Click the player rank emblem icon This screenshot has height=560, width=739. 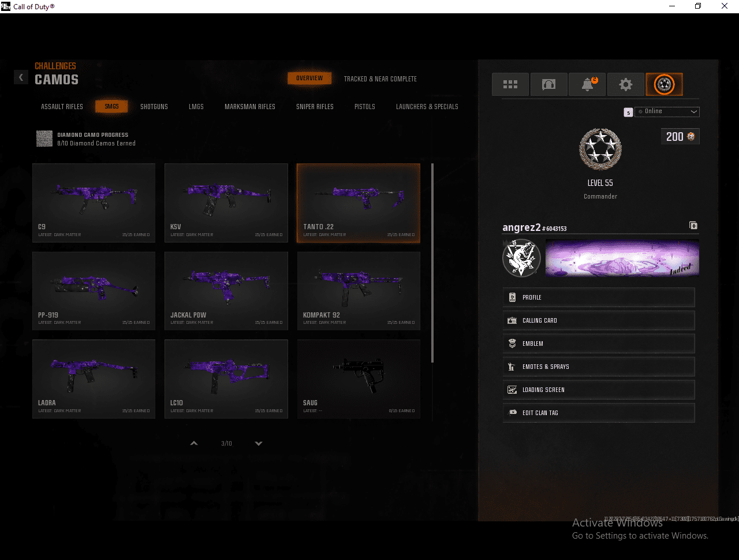(664, 84)
